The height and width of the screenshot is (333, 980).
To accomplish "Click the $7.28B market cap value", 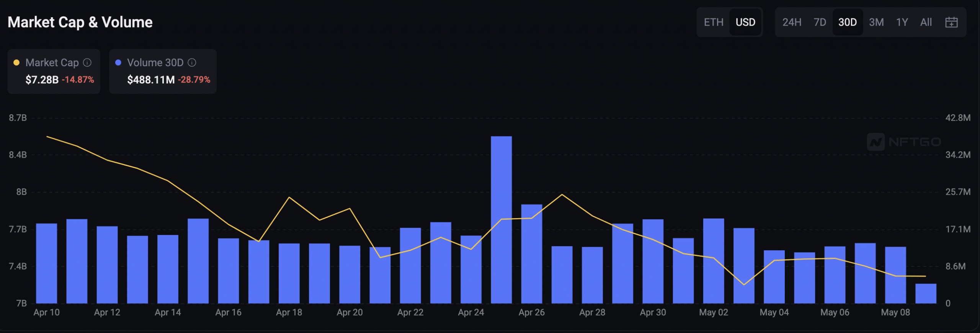I will pyautogui.click(x=42, y=80).
